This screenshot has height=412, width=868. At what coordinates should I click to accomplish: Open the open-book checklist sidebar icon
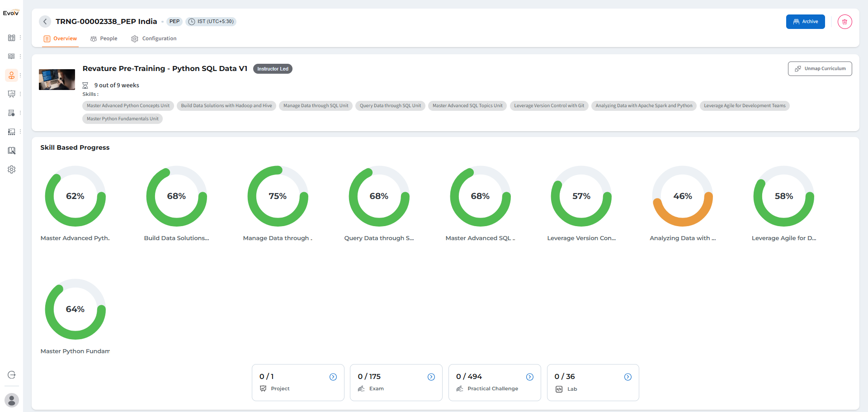12,57
